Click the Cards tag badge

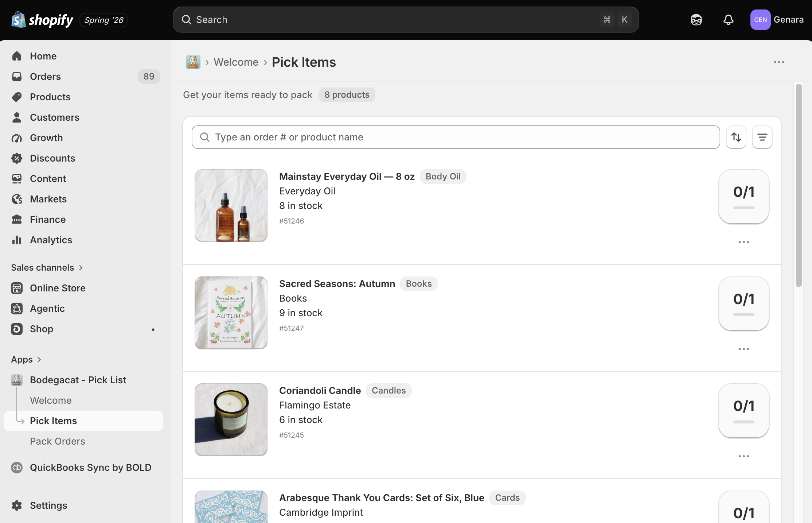click(507, 498)
